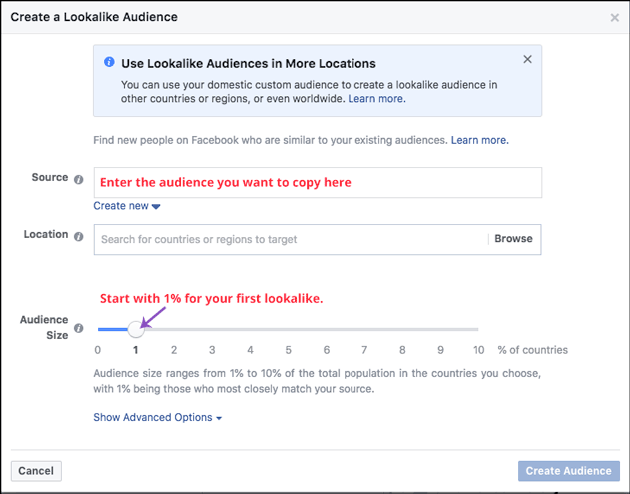Set audience size slider to 2
This screenshot has width=630, height=494.
tap(174, 329)
